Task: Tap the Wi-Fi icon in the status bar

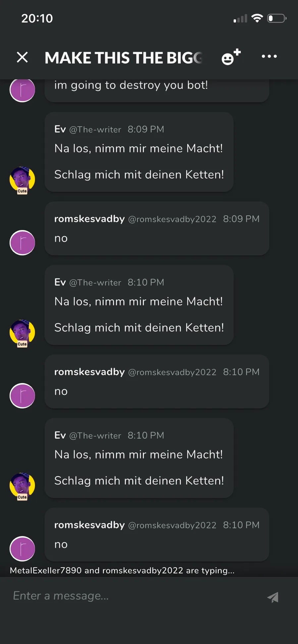Action: [x=257, y=18]
